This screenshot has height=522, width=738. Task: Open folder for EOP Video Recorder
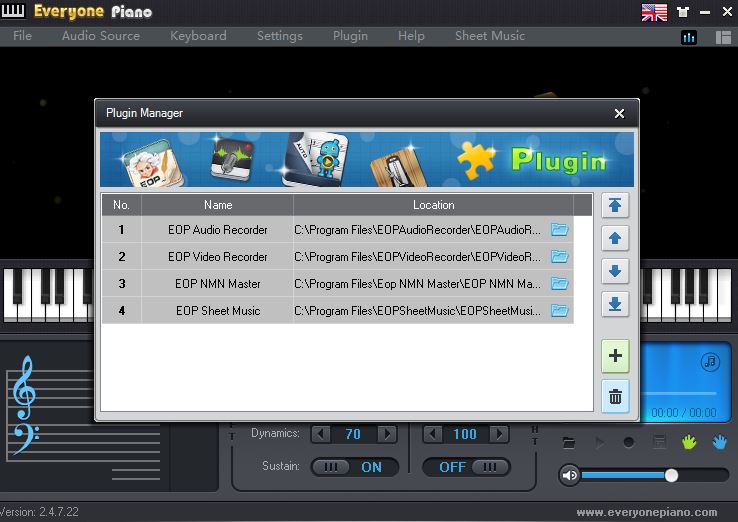(560, 257)
